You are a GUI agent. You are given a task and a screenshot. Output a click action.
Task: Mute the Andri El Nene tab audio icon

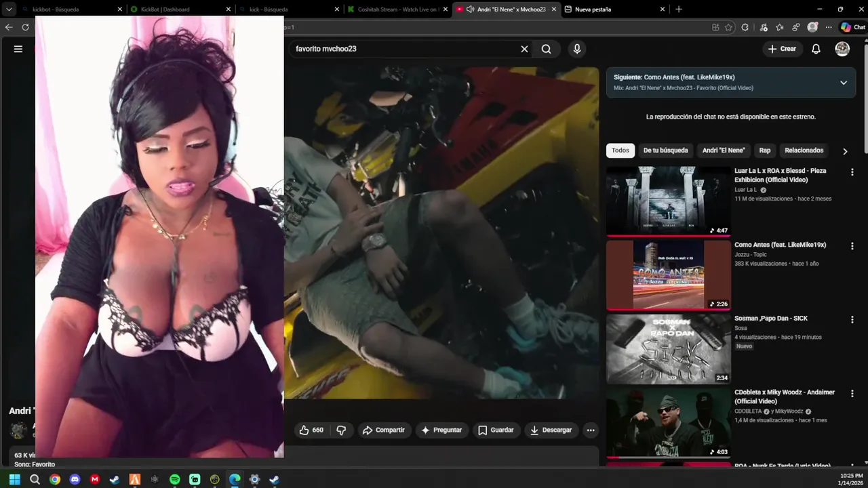(470, 9)
